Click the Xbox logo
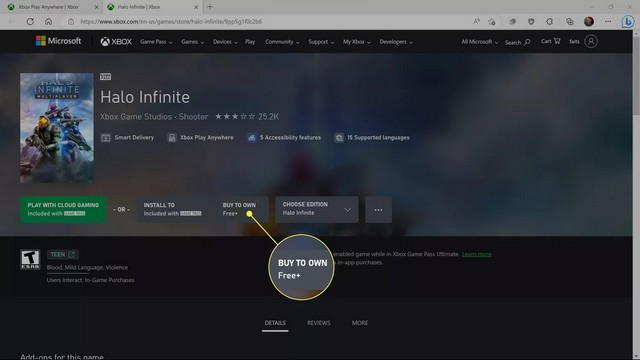The width and height of the screenshot is (640, 360). click(116, 42)
